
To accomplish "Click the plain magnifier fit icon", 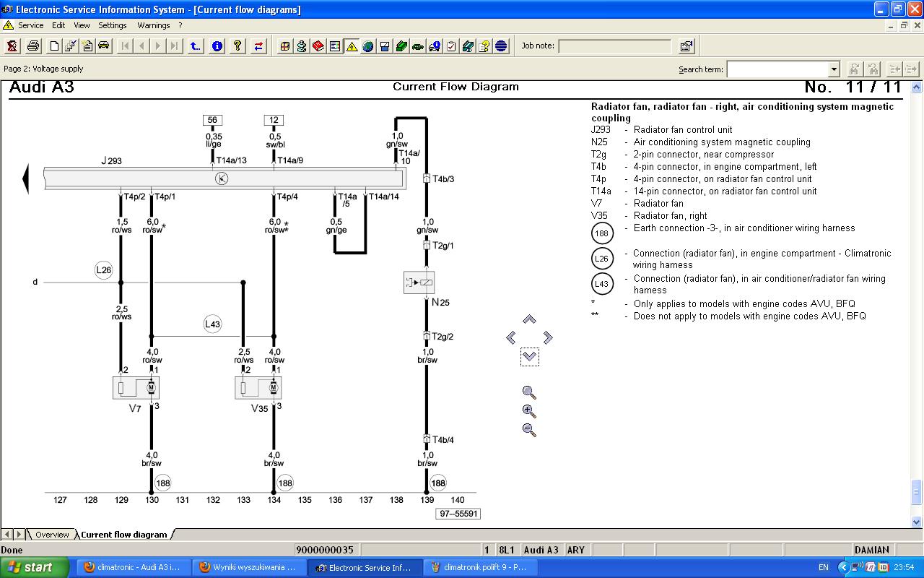I will point(529,392).
